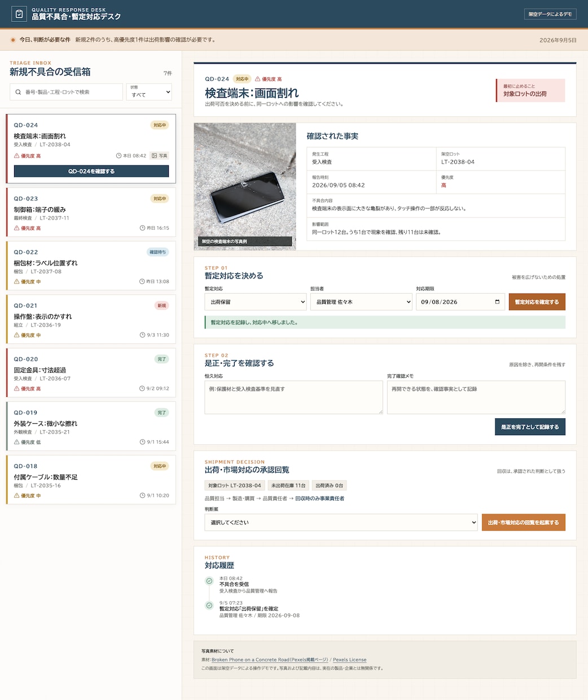Click the QD-024を確認する button
Screen dimensions: 588x700
[91, 171]
